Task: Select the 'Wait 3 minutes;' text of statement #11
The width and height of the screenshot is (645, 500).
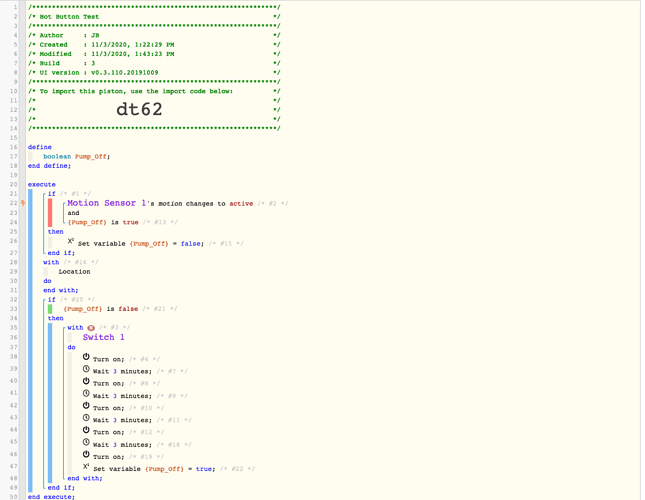Action: point(122,420)
